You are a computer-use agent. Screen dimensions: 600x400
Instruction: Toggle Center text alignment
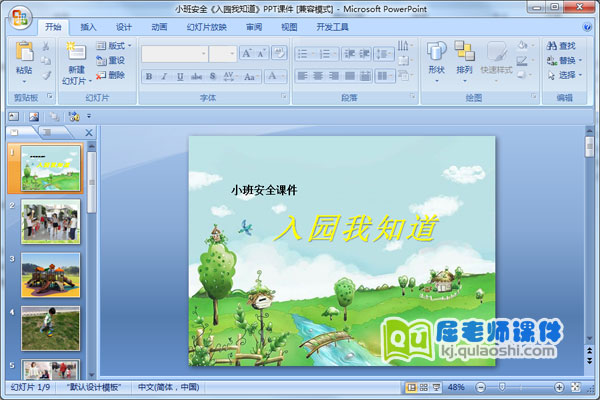[x=318, y=76]
